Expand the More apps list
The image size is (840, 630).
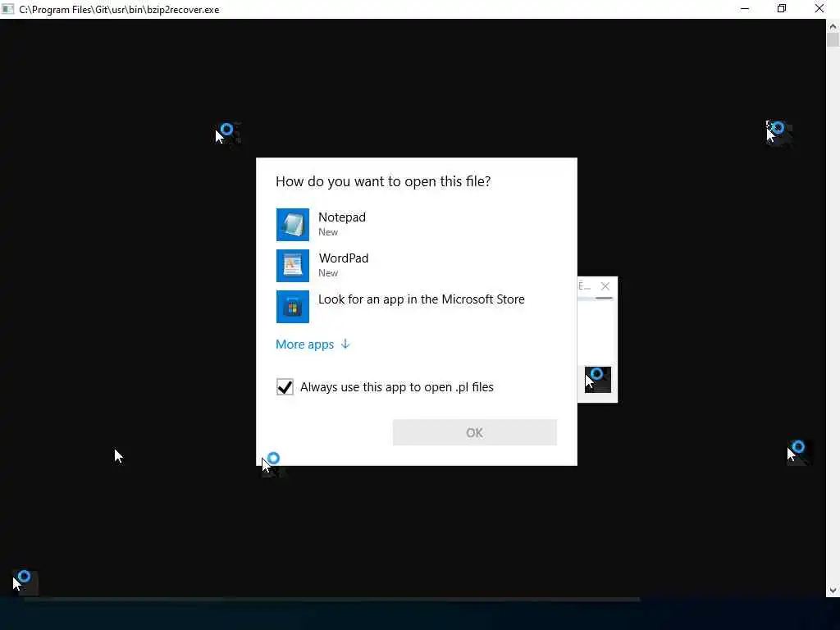(x=313, y=345)
